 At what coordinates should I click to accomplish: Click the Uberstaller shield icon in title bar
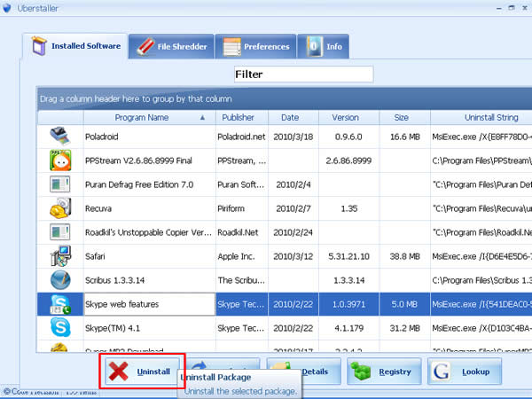click(x=6, y=8)
